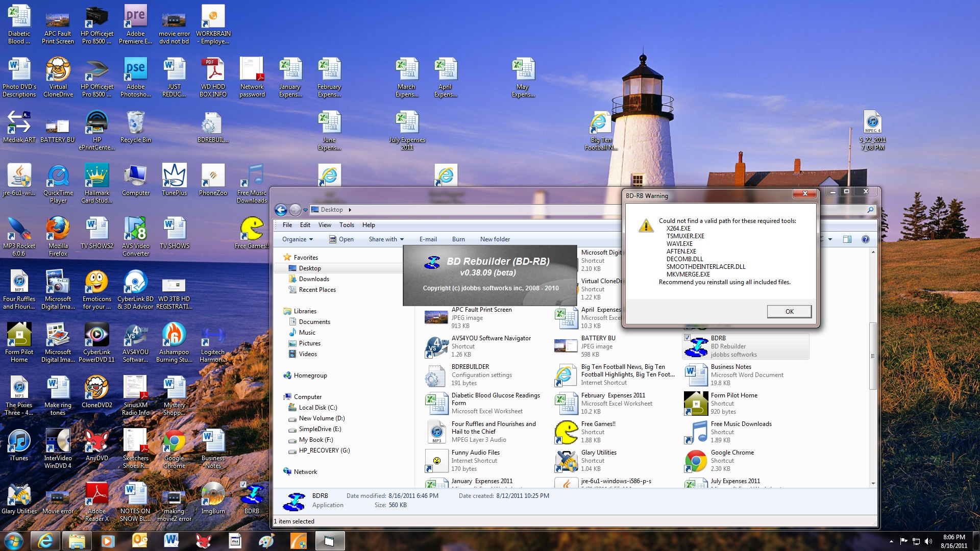Screen dimensions: 980x551
Task: Select Form Pilot Home shortcut in Explorer
Action: click(x=745, y=404)
